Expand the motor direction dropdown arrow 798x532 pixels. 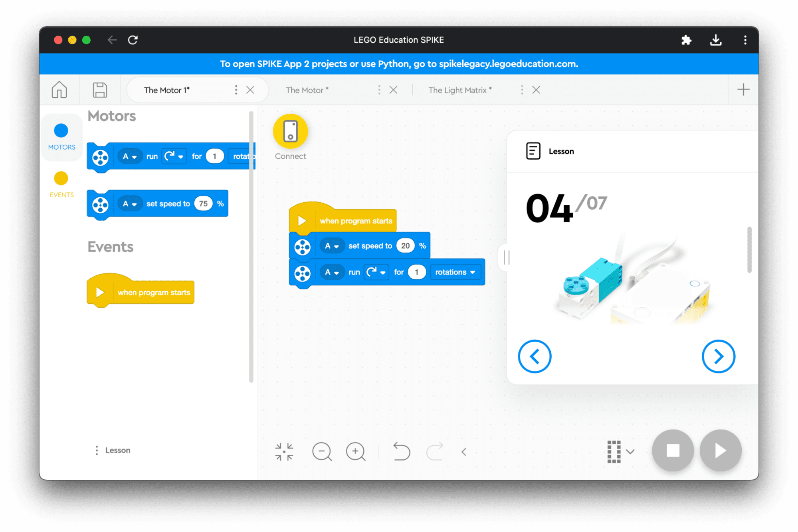pos(385,272)
